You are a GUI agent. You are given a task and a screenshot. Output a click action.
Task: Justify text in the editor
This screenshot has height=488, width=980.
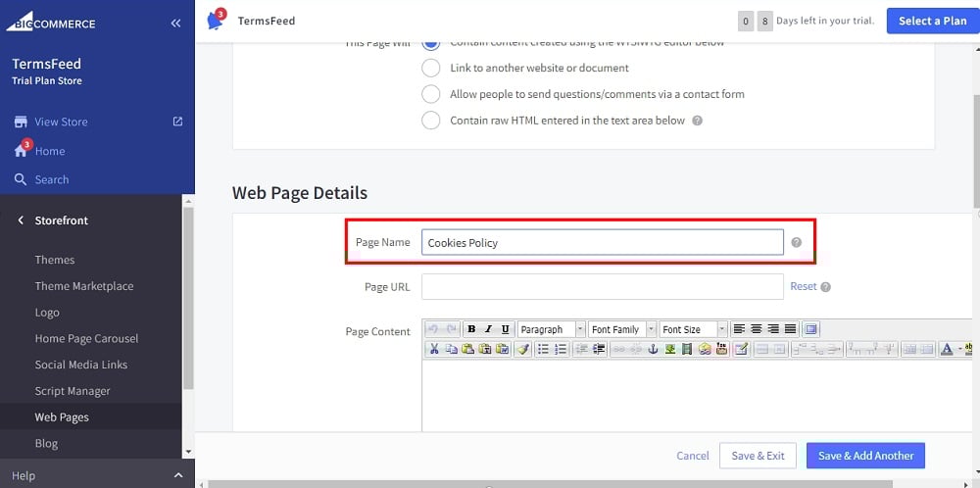pyautogui.click(x=791, y=329)
